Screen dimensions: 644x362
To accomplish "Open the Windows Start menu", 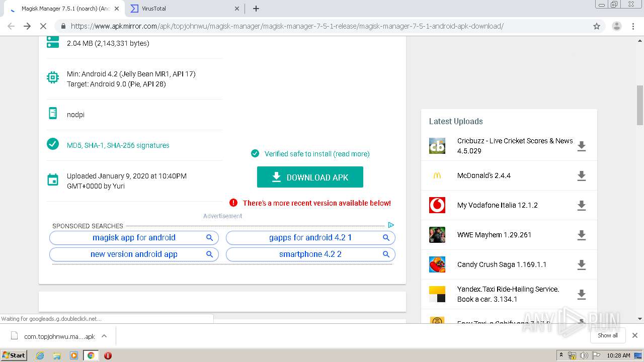I will [14, 355].
